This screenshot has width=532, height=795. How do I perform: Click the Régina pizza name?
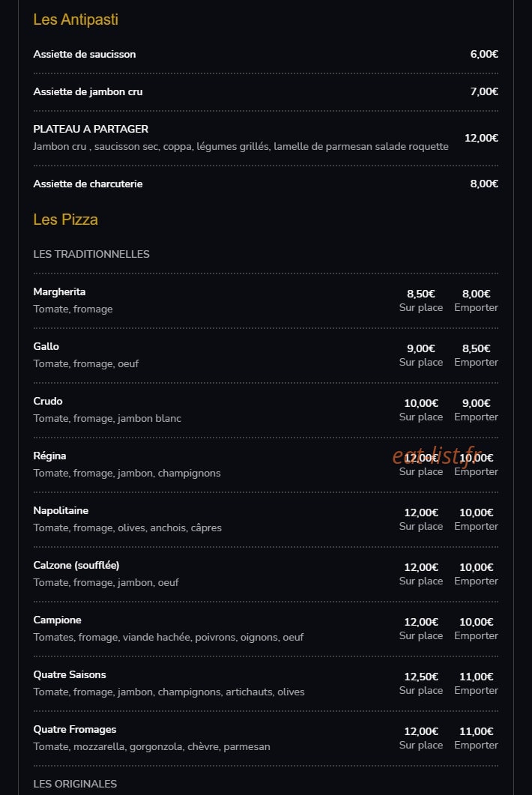click(x=49, y=456)
